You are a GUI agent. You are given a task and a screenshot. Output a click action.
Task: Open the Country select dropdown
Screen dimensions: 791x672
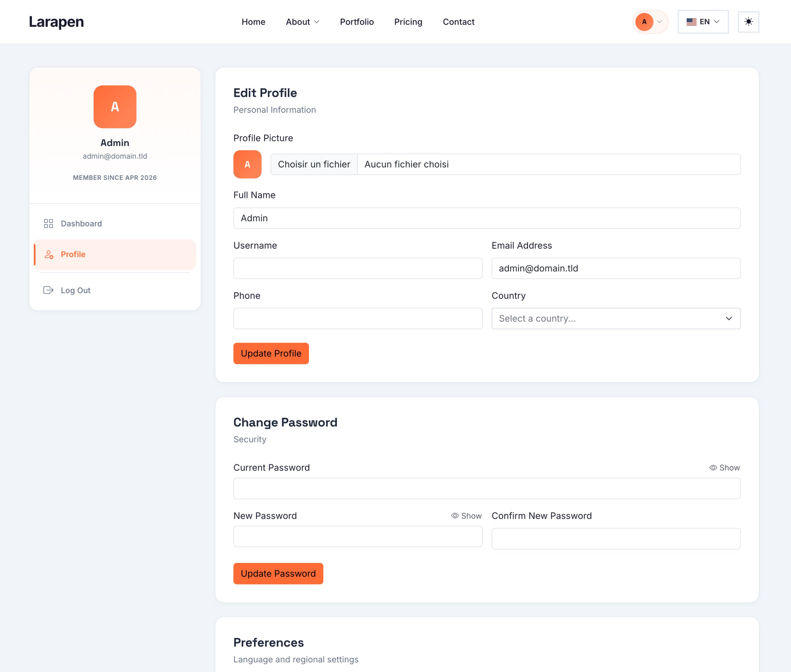[x=616, y=319]
